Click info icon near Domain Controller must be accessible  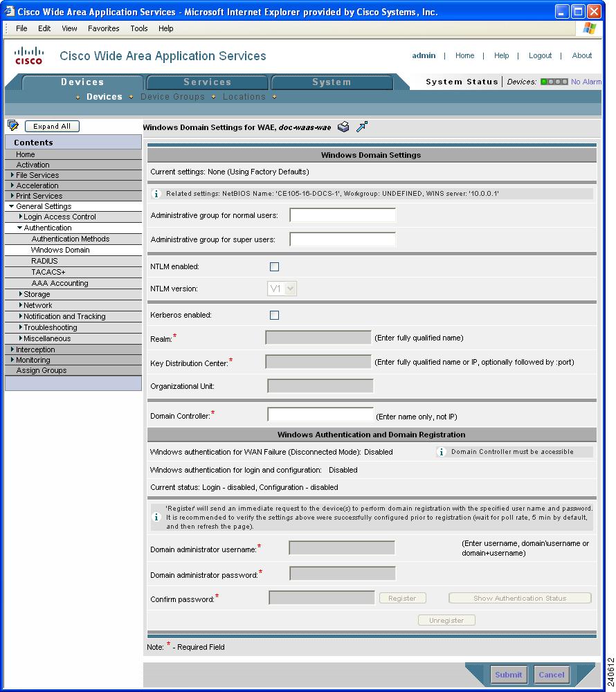pyautogui.click(x=442, y=452)
